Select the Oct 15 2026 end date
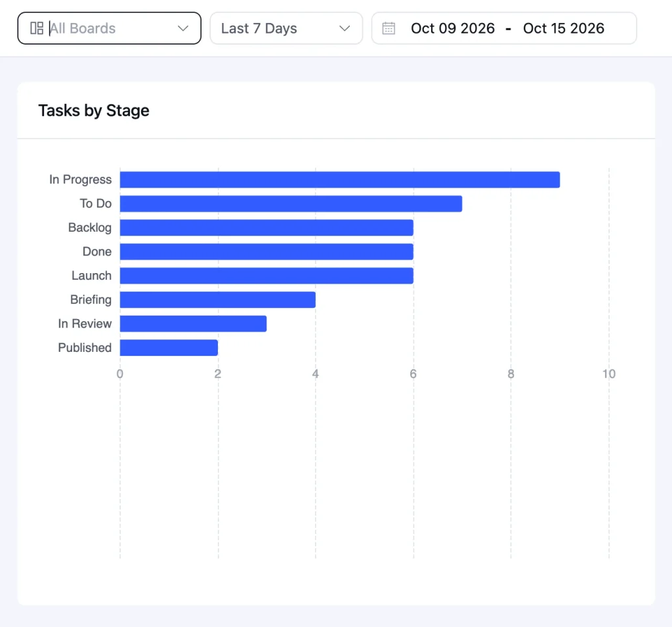Viewport: 672px width, 627px height. [564, 28]
